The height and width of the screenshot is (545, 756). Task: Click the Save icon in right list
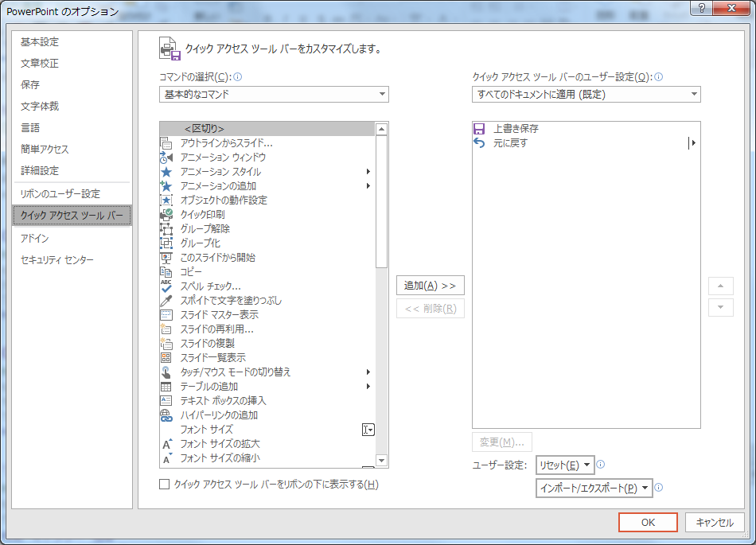click(479, 129)
